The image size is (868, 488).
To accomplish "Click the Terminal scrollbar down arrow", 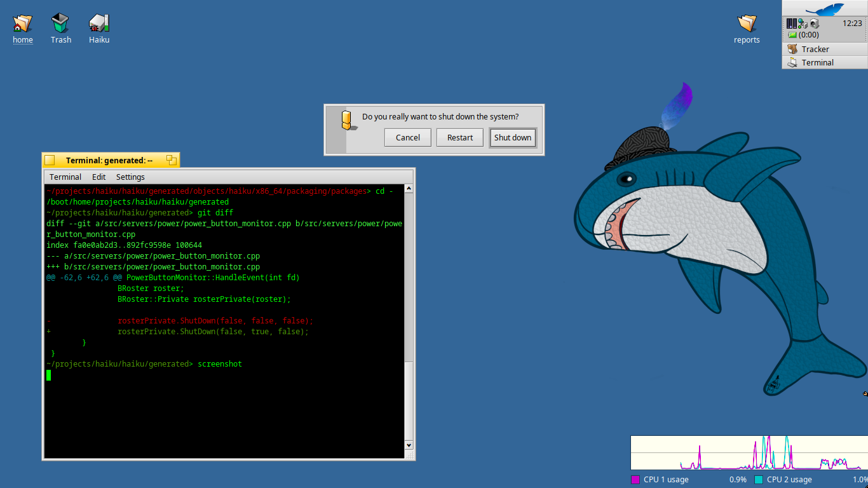I will (x=409, y=445).
